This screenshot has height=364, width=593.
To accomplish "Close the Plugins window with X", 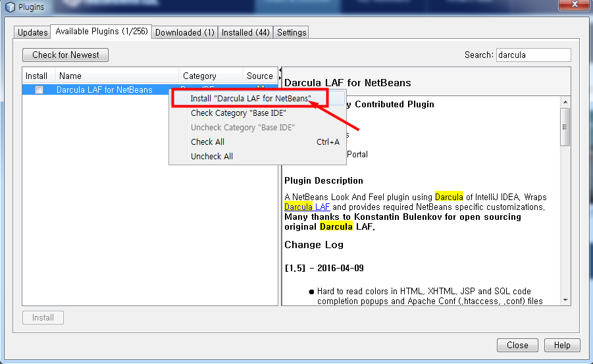I will (x=575, y=5).
